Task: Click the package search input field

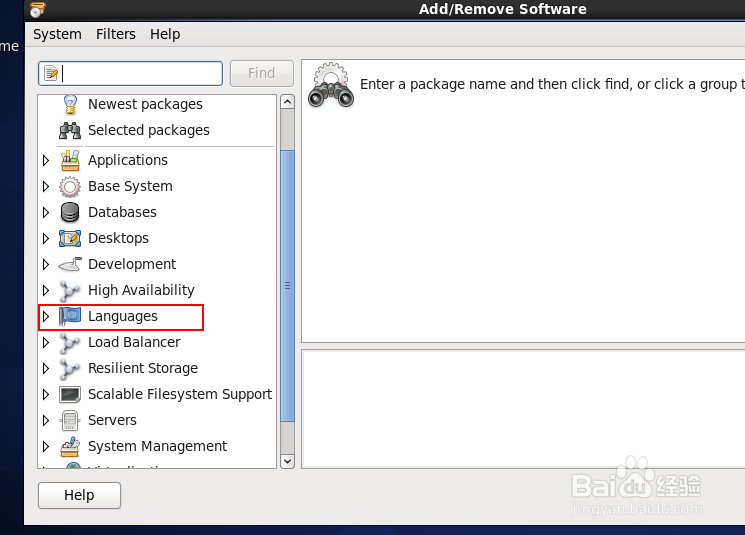Action: tap(130, 73)
